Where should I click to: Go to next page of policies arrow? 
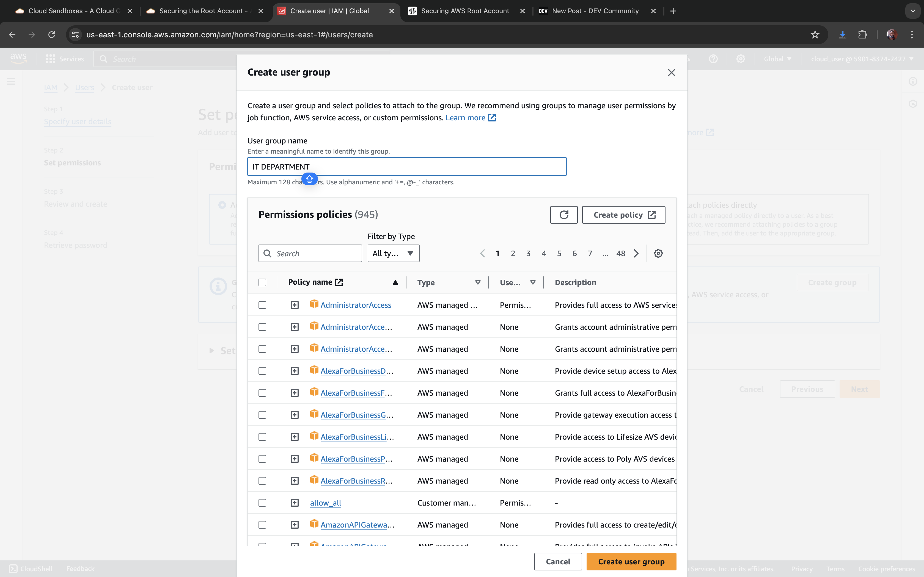pos(636,253)
